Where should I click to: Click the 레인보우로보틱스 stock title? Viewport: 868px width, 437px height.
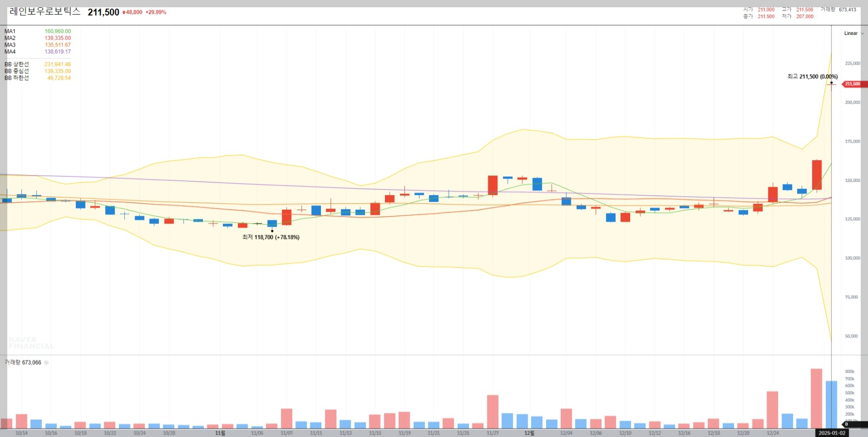pyautogui.click(x=45, y=12)
